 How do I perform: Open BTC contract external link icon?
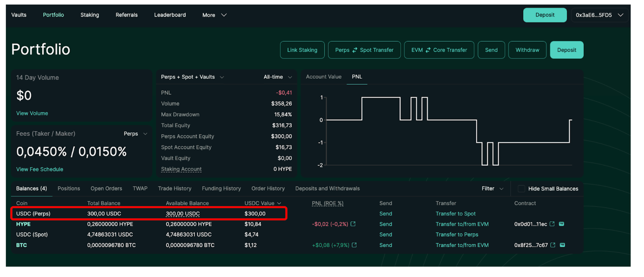coord(553,245)
